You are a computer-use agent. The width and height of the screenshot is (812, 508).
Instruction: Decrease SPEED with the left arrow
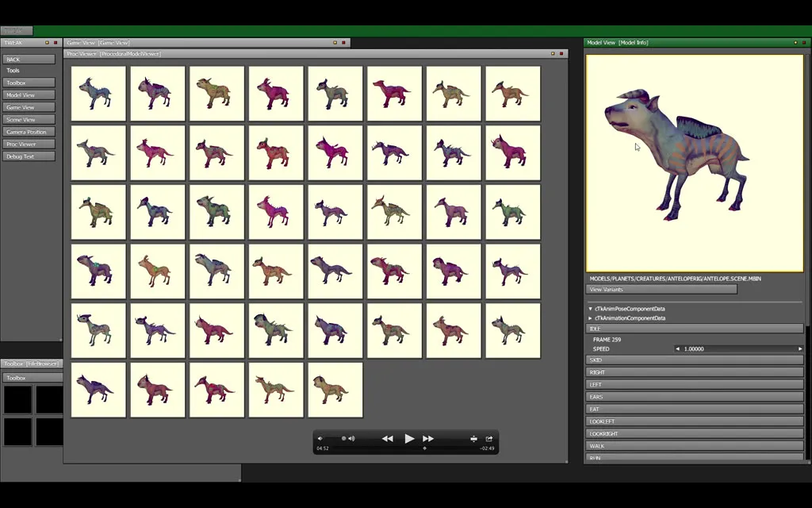677,348
